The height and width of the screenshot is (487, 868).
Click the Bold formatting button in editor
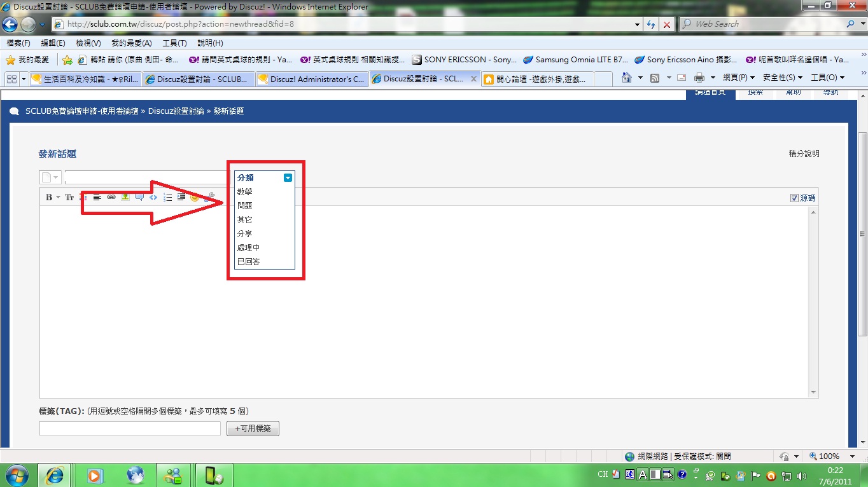coord(49,197)
